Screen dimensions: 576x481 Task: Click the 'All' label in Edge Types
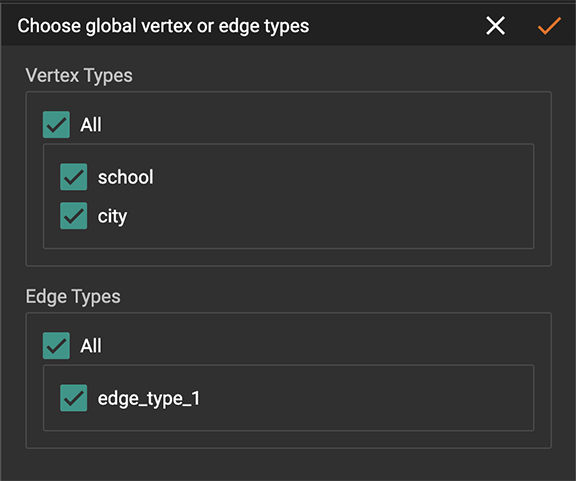click(91, 346)
